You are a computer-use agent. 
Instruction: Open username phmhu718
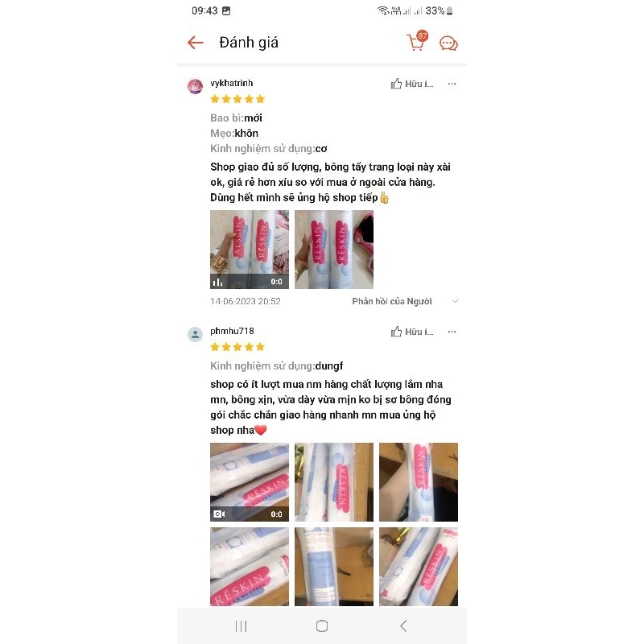tap(232, 331)
